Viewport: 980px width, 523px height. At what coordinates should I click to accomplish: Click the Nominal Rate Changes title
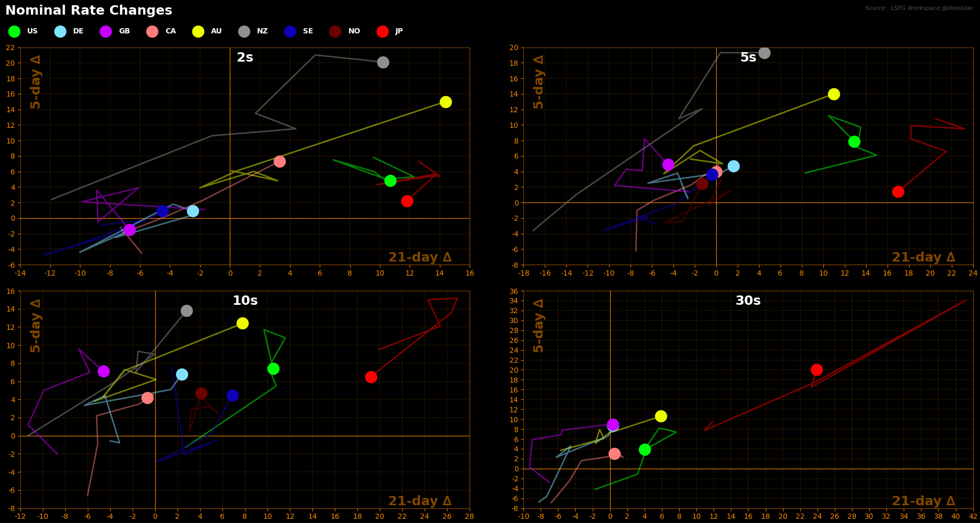89,10
